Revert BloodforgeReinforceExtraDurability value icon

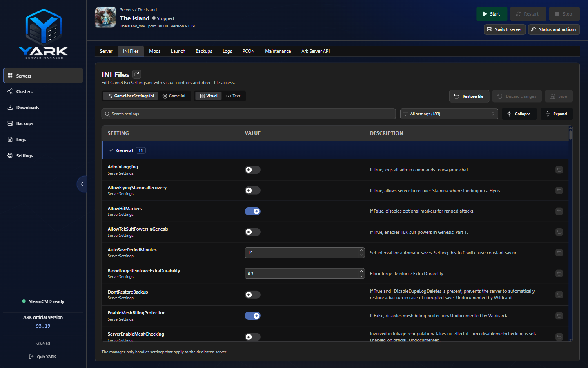559,274
